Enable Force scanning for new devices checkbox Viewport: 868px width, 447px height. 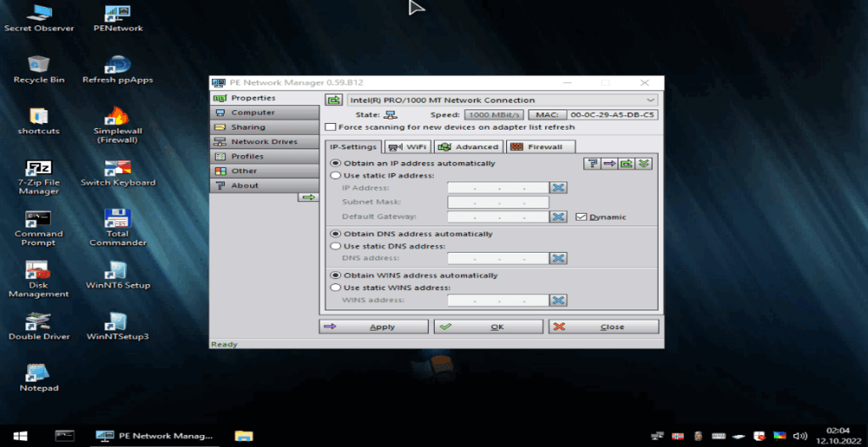point(331,127)
